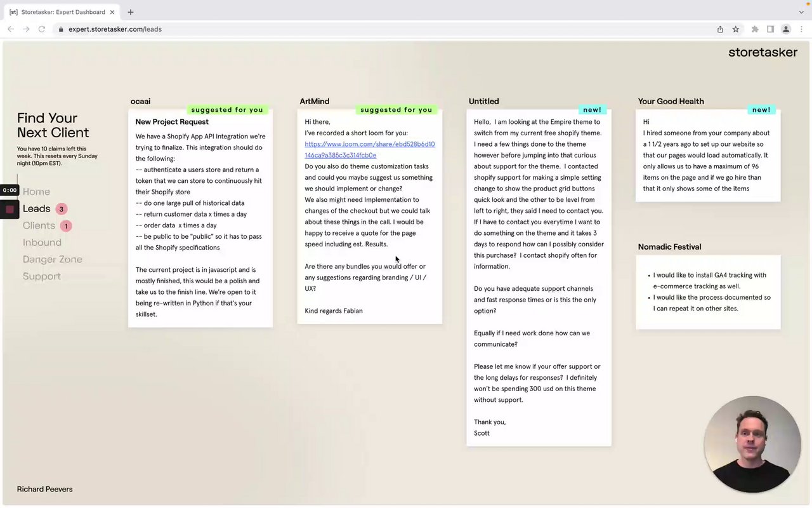Click the Nomadic Festival lead title

coord(669,246)
